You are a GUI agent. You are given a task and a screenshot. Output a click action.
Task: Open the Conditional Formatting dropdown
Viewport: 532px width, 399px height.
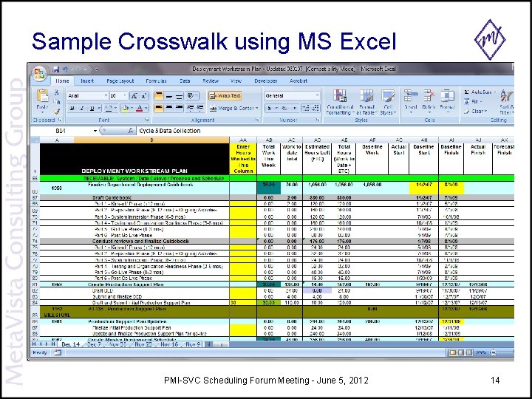(340, 102)
